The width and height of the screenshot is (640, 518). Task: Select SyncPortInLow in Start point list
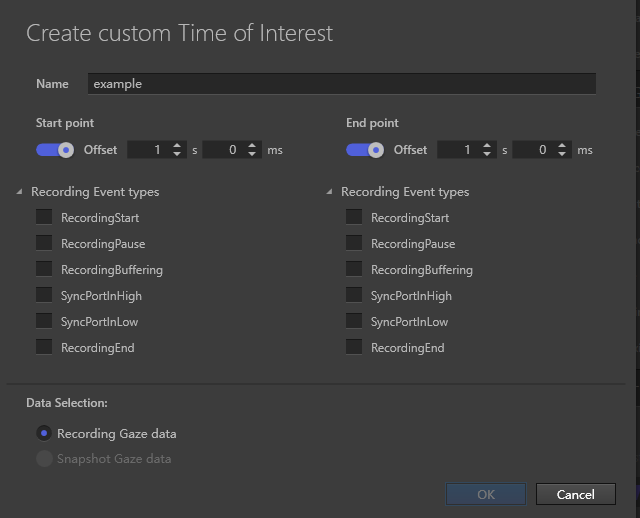click(44, 321)
